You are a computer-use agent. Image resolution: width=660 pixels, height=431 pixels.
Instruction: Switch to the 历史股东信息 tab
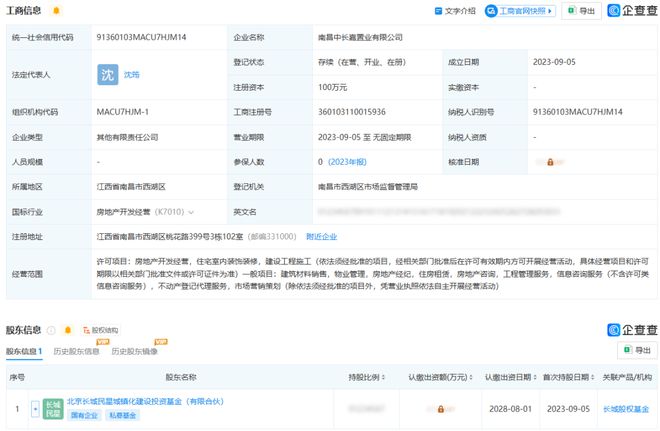76,351
